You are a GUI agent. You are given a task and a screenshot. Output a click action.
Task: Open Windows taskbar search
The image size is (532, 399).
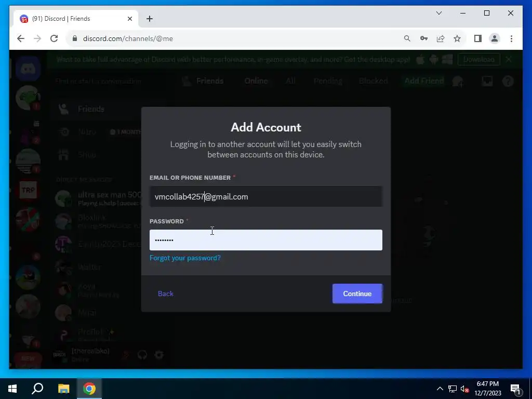[37, 389]
